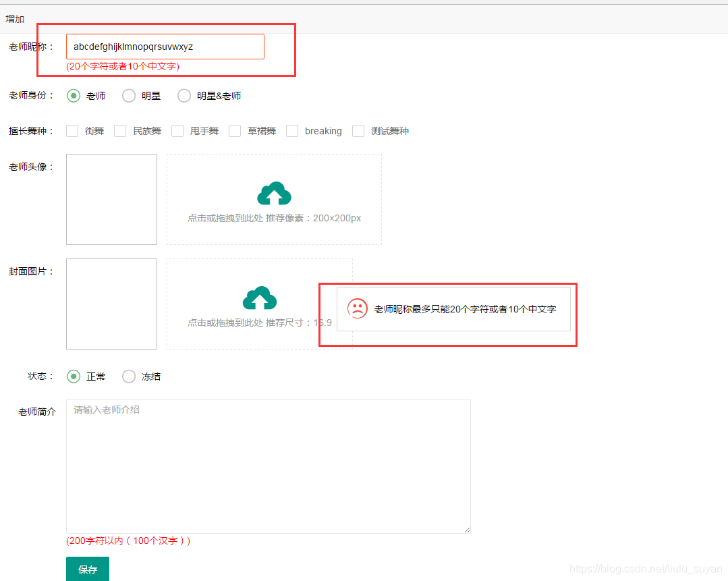Select the 明星 identity radio button

[x=128, y=96]
